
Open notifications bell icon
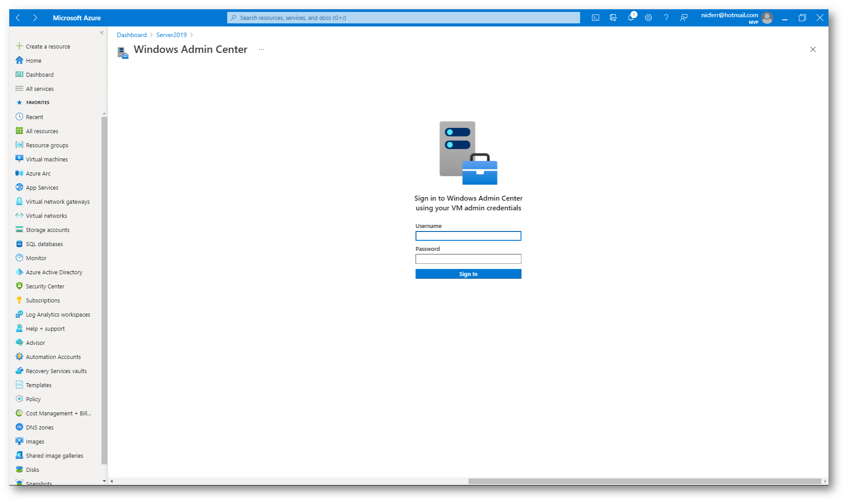(x=631, y=18)
